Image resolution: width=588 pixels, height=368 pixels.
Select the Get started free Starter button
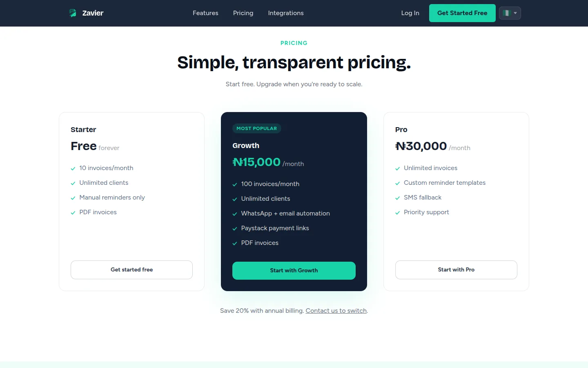[x=131, y=270]
